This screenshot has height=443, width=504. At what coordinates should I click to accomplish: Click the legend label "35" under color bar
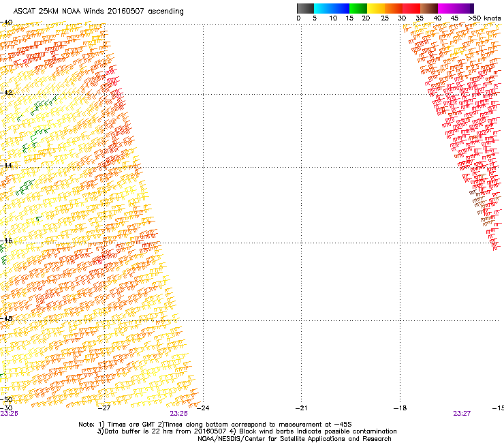[420, 18]
